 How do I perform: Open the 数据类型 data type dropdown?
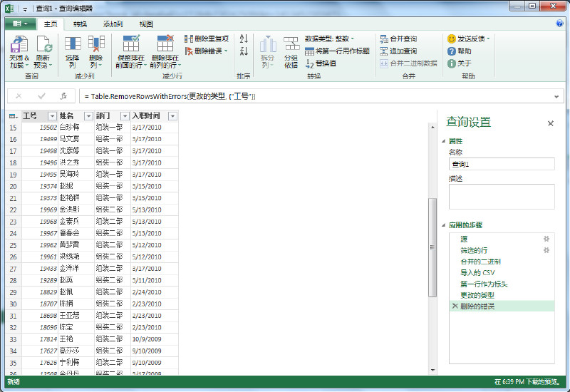tap(329, 38)
